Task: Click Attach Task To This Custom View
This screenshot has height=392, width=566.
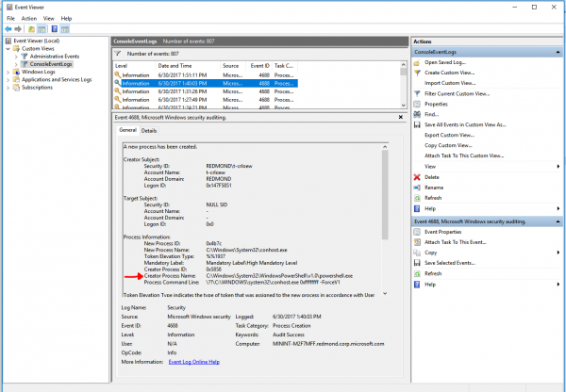Action: coord(464,155)
